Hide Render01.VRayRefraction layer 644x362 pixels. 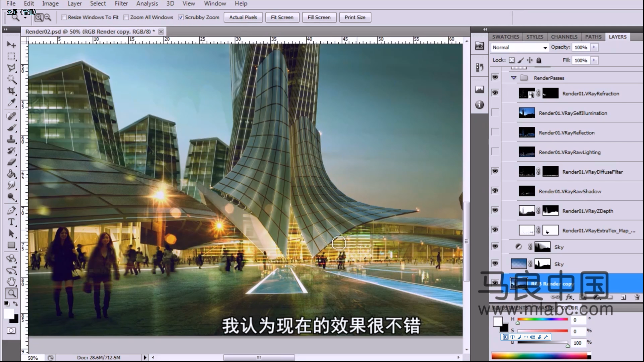point(495,93)
